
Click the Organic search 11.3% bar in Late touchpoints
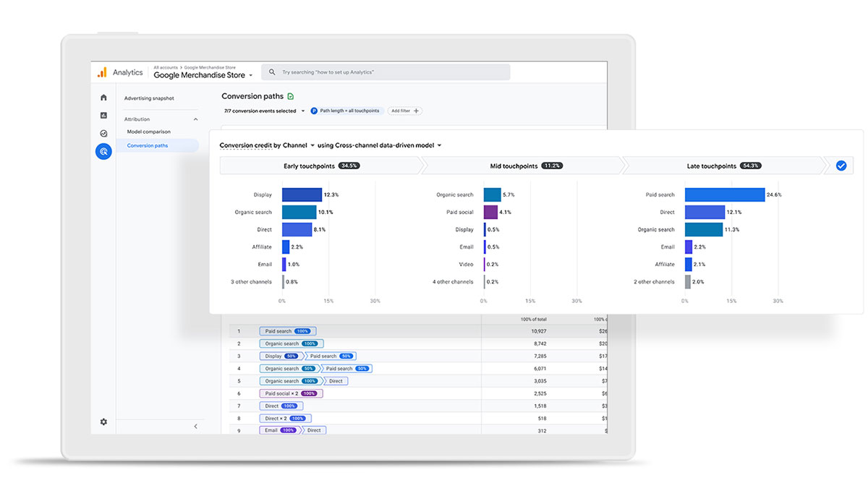tap(704, 229)
